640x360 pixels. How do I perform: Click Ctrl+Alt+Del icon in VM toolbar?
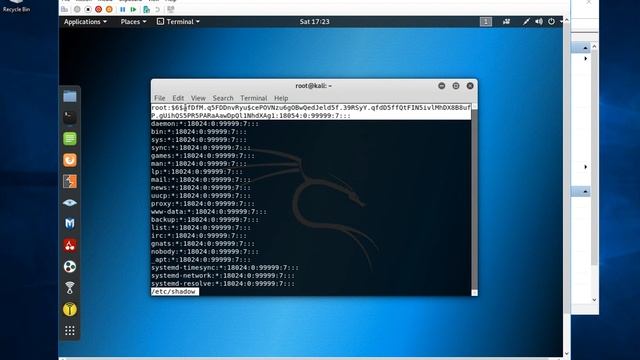point(64,9)
